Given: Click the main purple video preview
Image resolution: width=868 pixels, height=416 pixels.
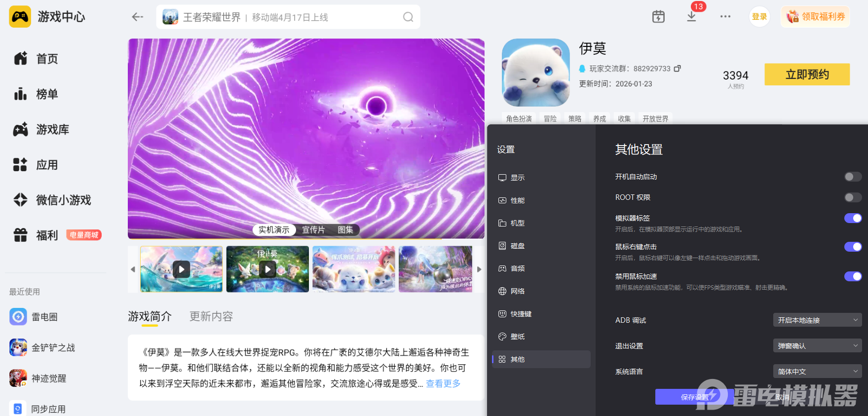Looking at the screenshot, I should click(x=306, y=139).
